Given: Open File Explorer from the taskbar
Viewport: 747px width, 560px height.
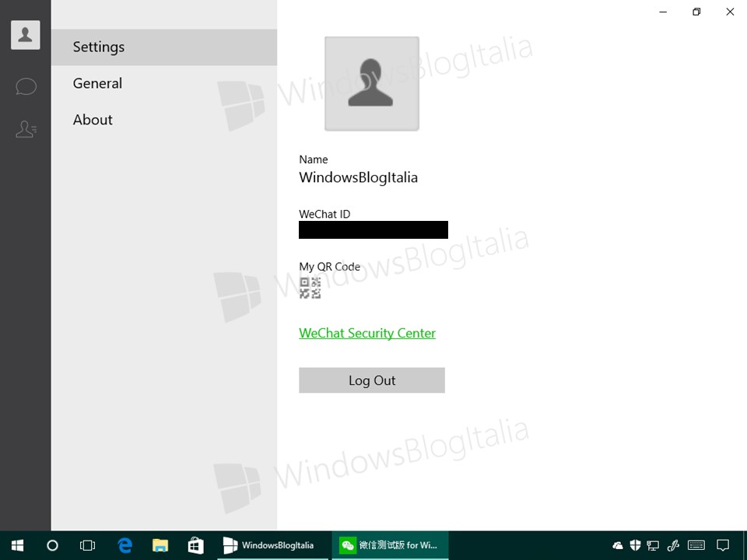Looking at the screenshot, I should (160, 545).
